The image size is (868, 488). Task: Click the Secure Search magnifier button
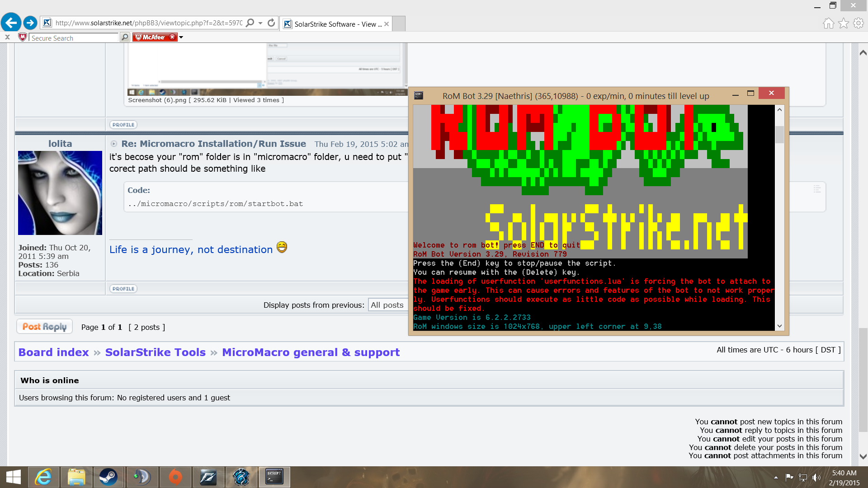tap(125, 38)
